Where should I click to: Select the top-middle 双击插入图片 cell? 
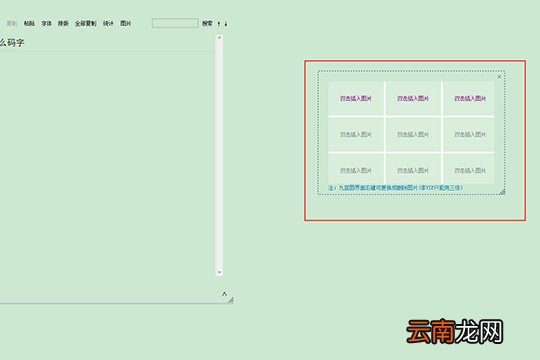pyautogui.click(x=413, y=99)
